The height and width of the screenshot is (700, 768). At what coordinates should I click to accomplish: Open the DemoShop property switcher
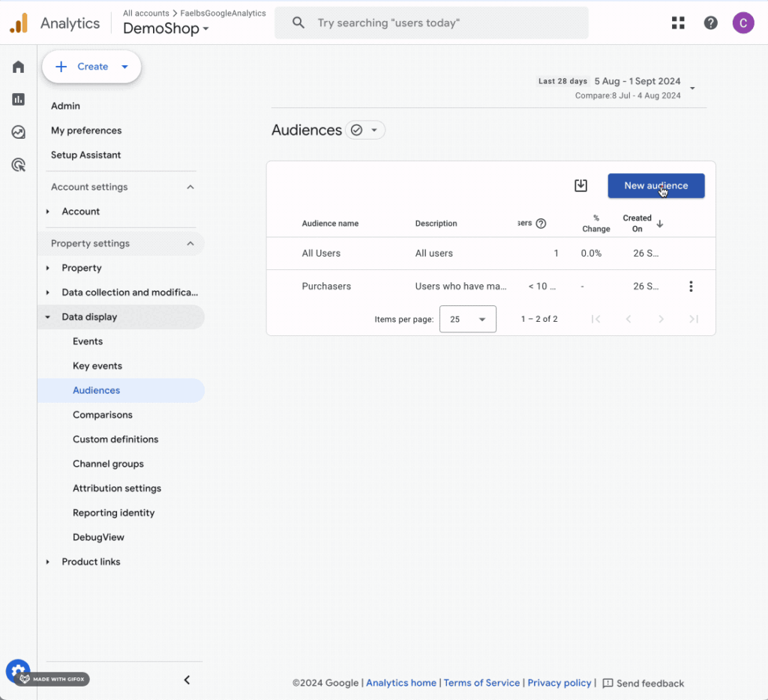[x=166, y=29]
